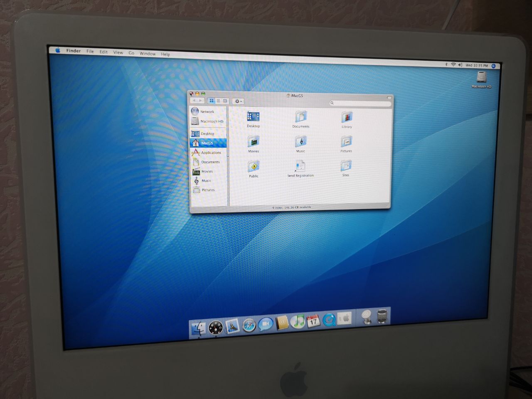Open the Action gear dropdown menu
This screenshot has height=399, width=532.
click(238, 101)
